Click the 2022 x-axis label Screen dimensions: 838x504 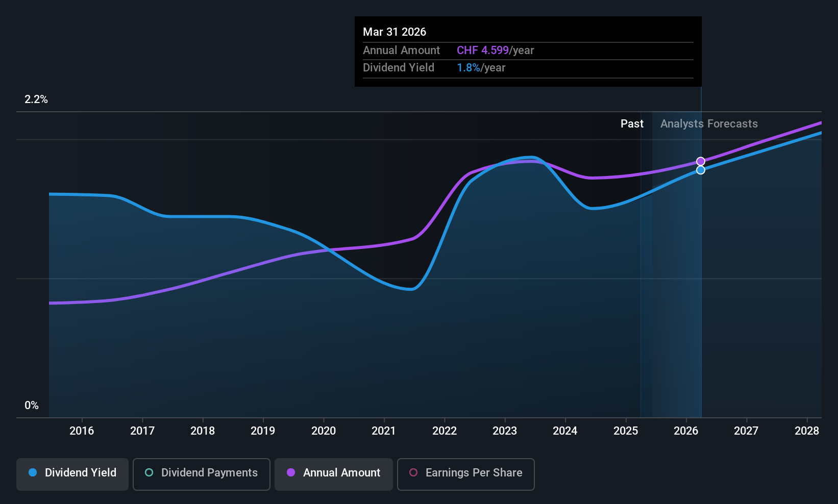click(x=445, y=431)
